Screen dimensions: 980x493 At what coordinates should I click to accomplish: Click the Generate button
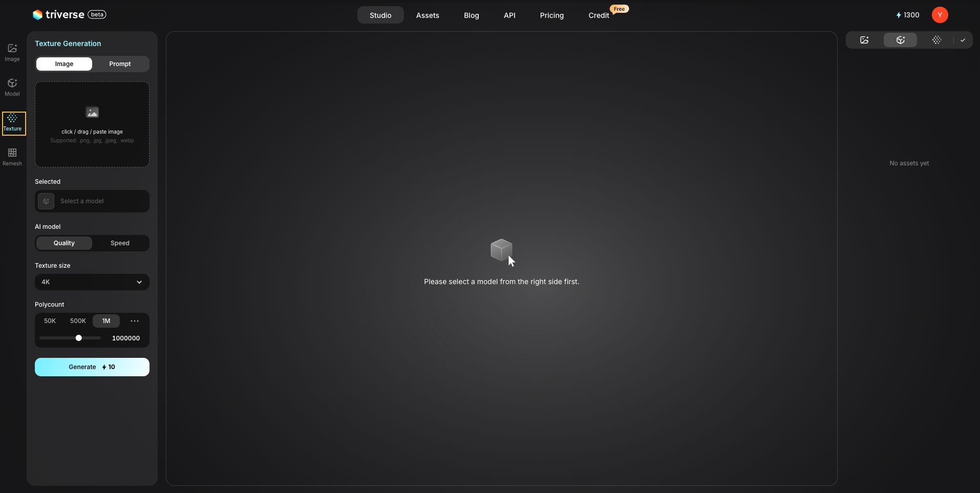92,367
